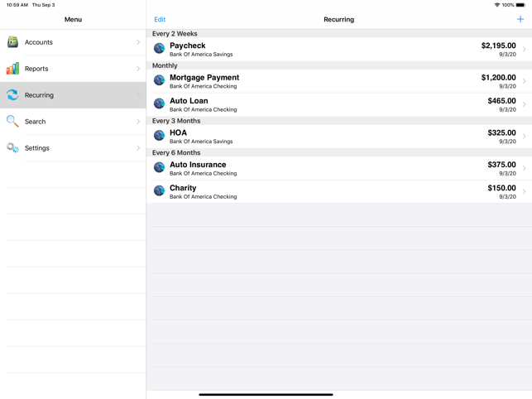Click the $325.00 amount

coord(502,132)
